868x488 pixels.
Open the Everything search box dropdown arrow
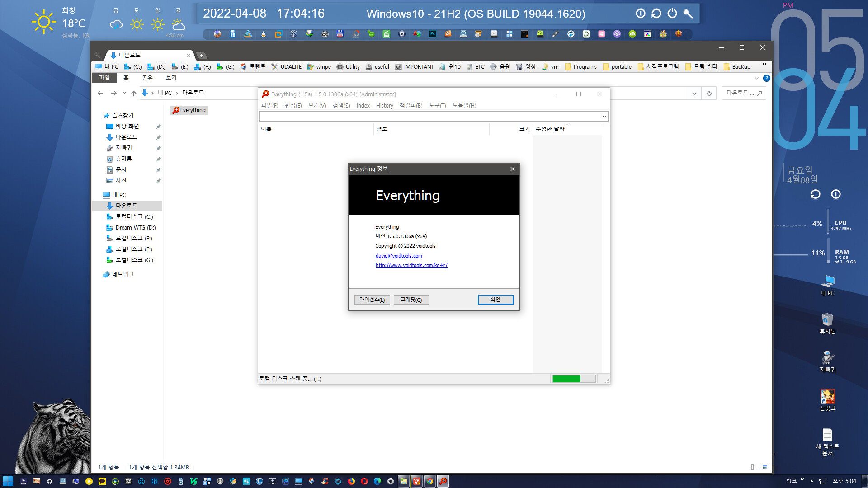(x=604, y=117)
